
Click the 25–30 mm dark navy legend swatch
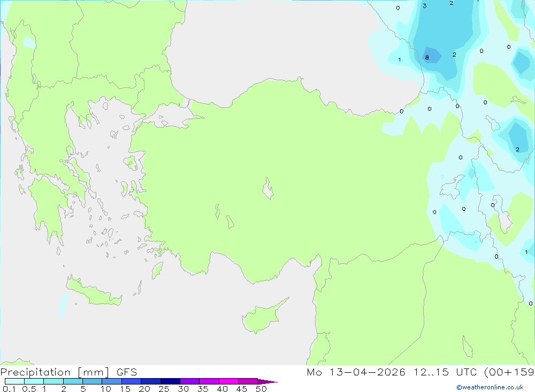click(x=170, y=381)
